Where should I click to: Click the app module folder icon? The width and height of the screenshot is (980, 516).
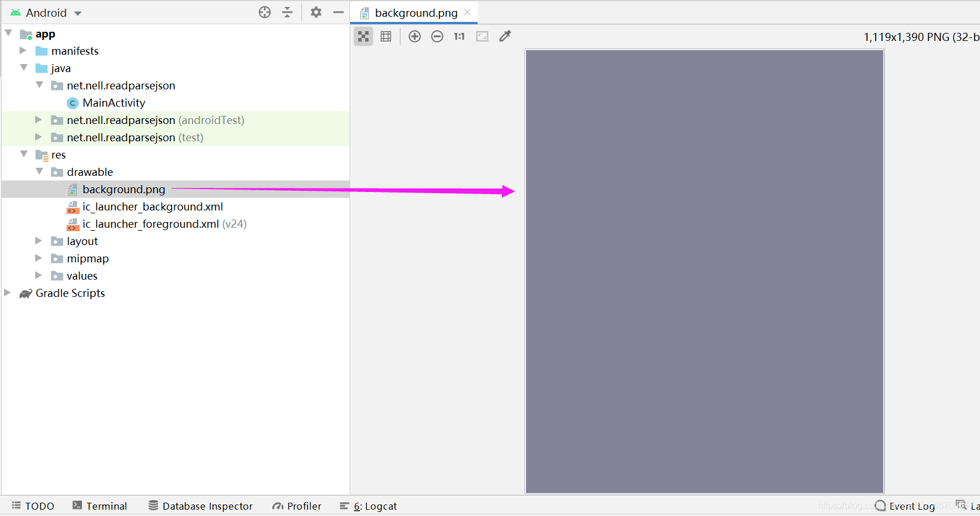26,34
